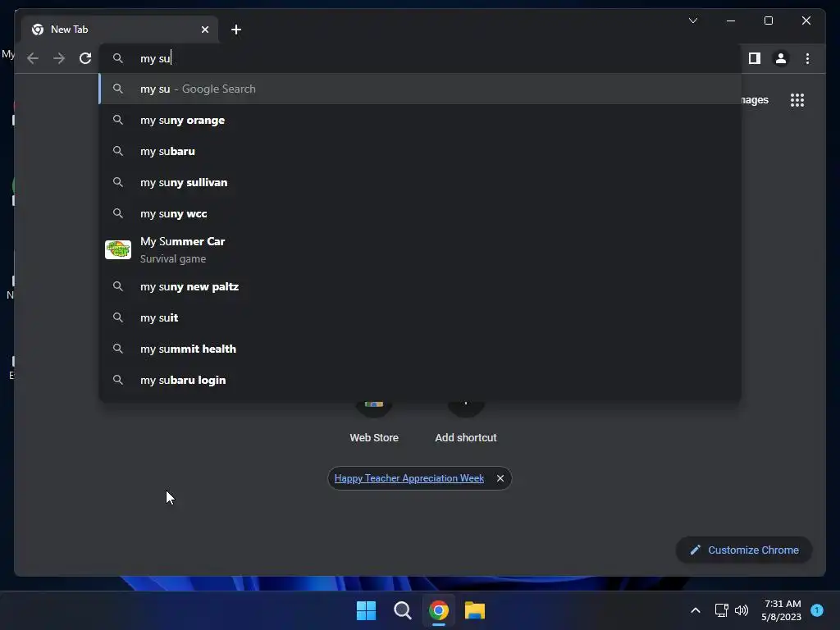840x630 pixels.
Task: Click the address bar search magnifier icon
Action: [x=118, y=58]
